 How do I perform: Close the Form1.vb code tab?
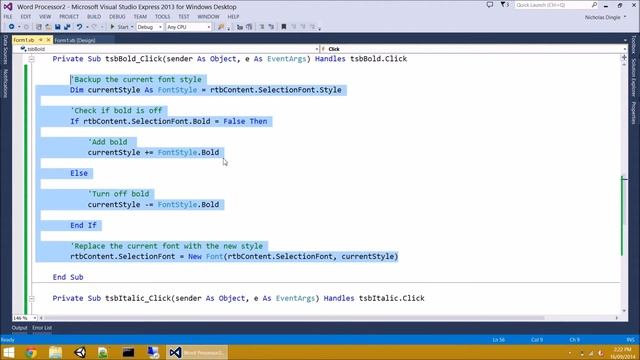(48, 40)
